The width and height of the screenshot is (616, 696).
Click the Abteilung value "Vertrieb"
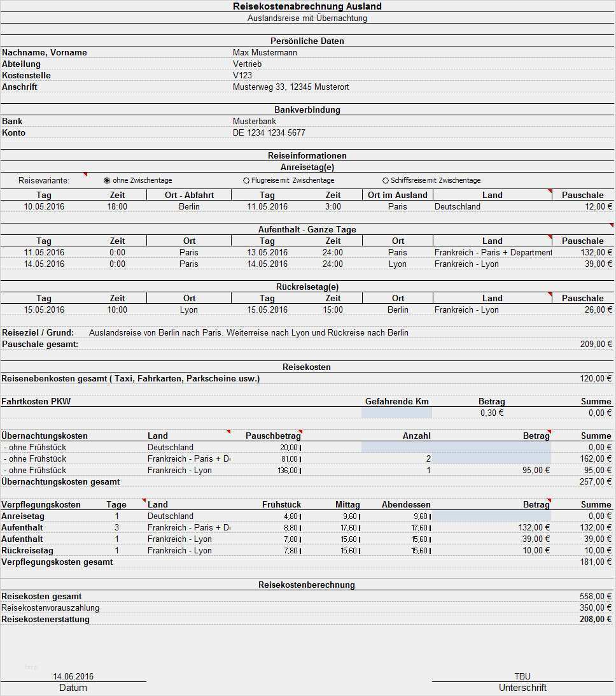tap(247, 64)
